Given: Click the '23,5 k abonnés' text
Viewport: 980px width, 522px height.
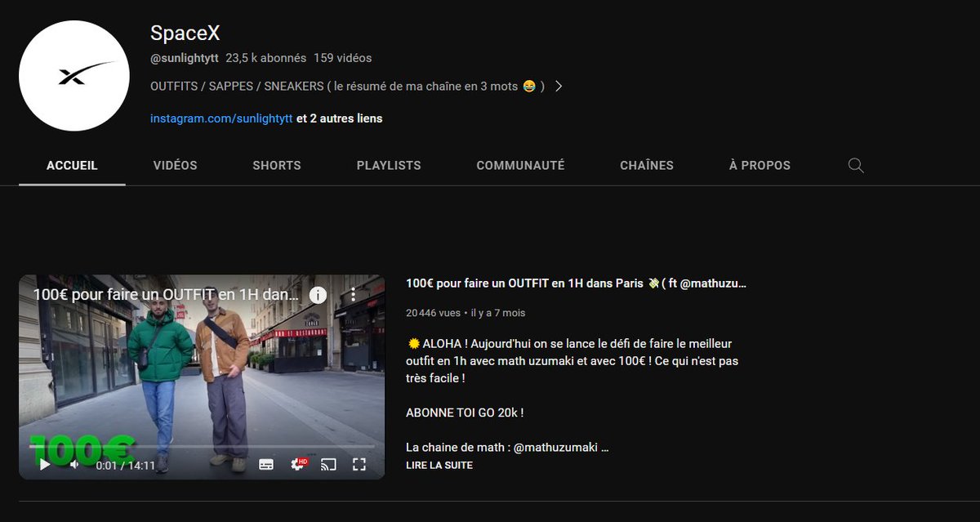Looking at the screenshot, I should tap(266, 58).
